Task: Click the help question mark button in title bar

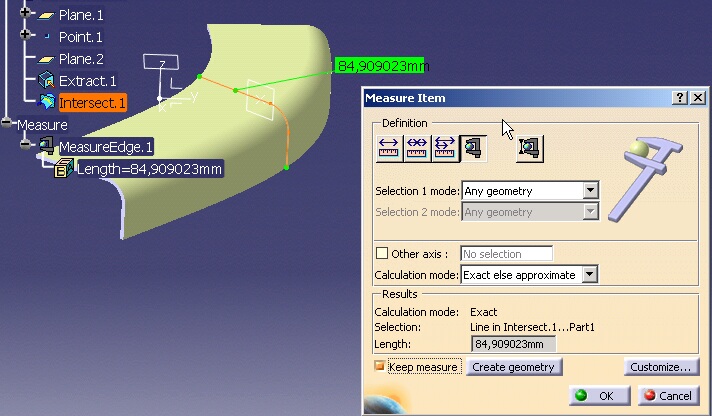Action: pyautogui.click(x=680, y=98)
